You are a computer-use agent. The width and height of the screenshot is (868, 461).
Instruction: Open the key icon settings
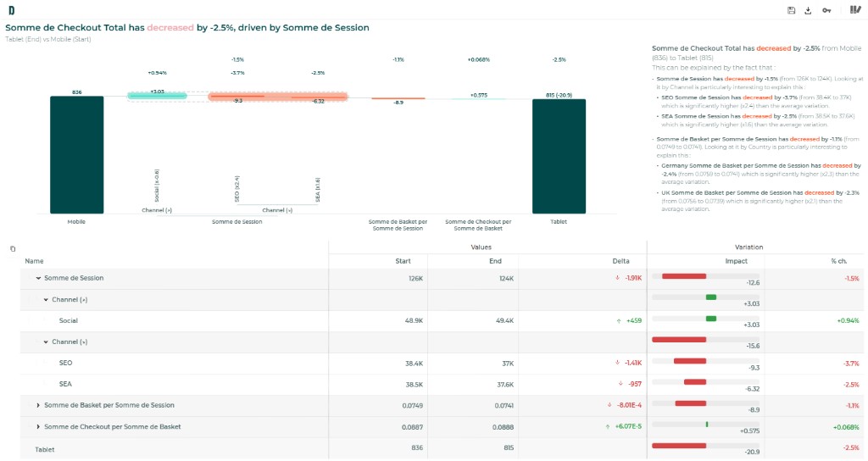click(x=826, y=10)
